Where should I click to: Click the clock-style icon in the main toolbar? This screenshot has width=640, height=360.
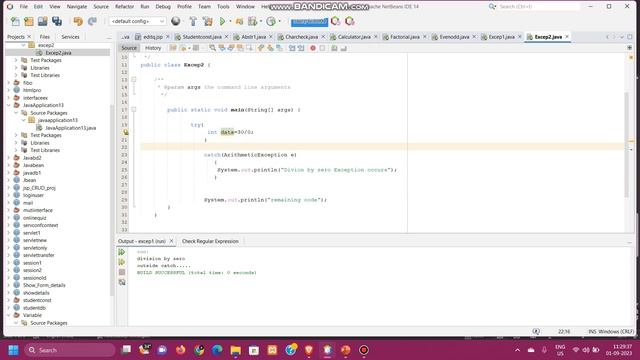[x=271, y=21]
